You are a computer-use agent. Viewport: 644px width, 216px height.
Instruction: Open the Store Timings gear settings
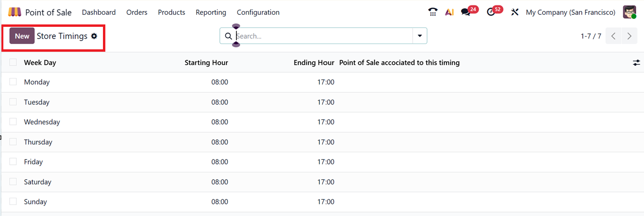coord(94,36)
